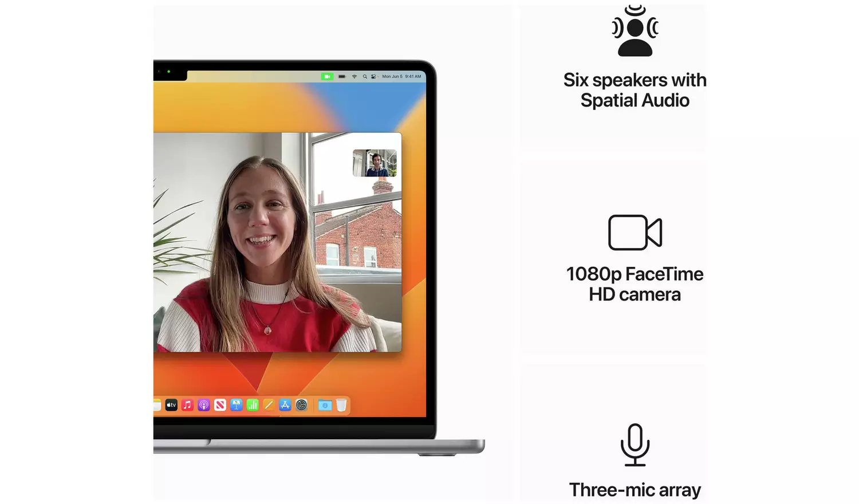This screenshot has width=859, height=504.
Task: Launch Keynote from the dock
Action: pyautogui.click(x=236, y=405)
